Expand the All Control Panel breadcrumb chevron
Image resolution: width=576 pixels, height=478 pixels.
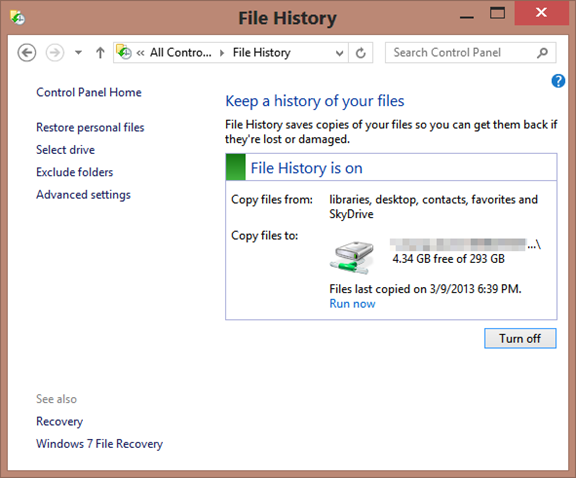pos(222,53)
